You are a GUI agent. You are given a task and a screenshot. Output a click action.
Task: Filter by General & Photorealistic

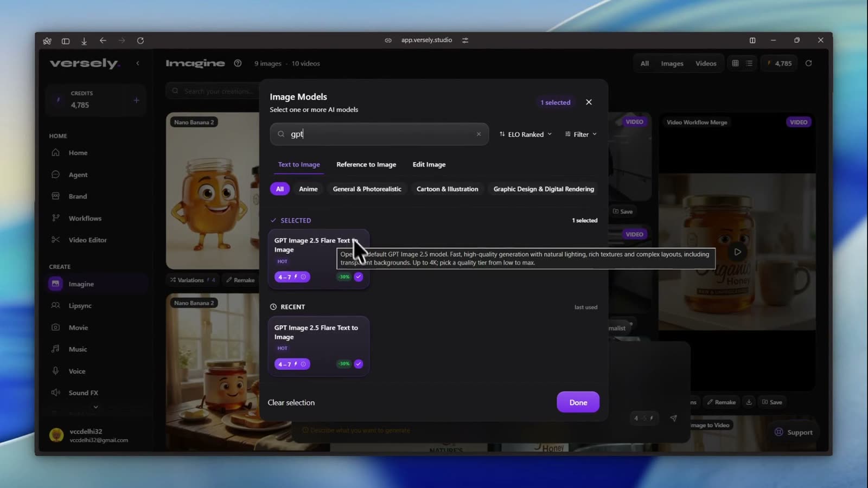point(367,189)
